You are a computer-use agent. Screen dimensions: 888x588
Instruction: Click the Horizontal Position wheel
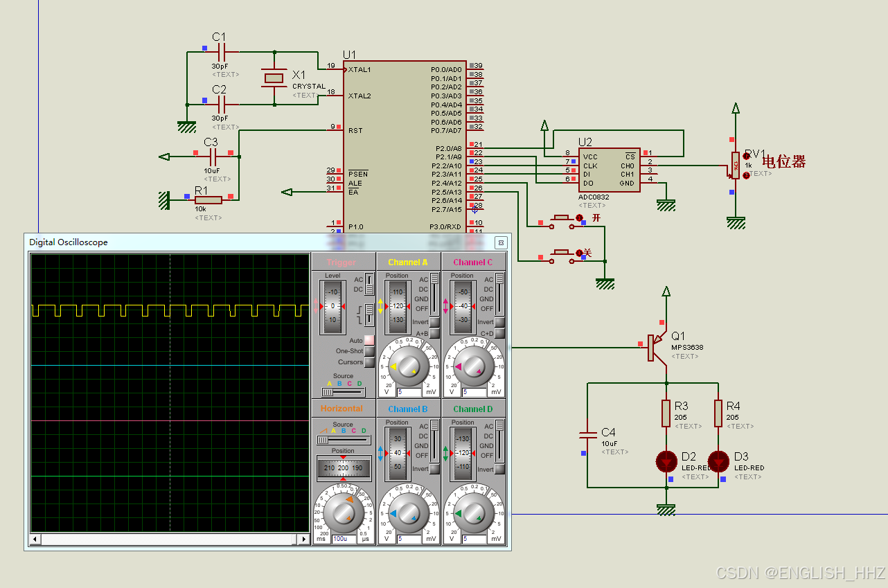click(343, 468)
